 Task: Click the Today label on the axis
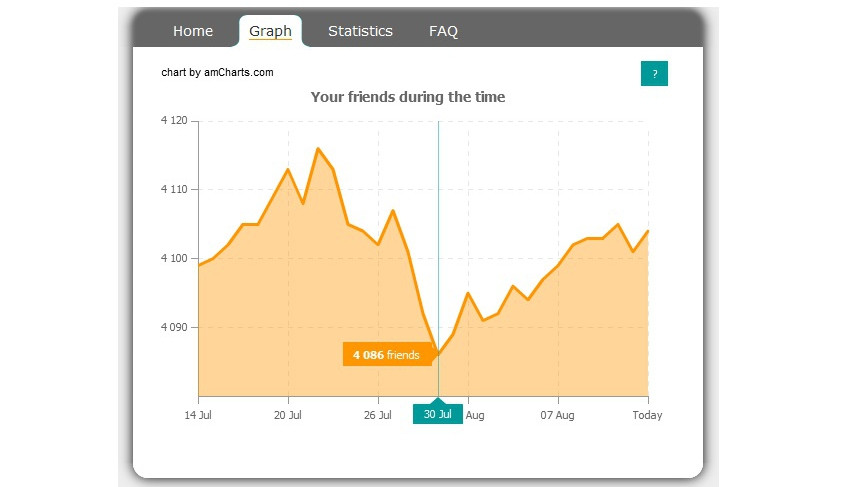pos(647,415)
